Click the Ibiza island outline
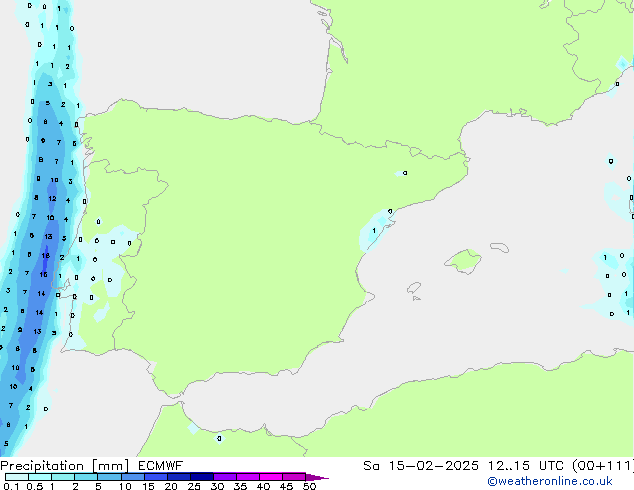Screen dimensions: 634x490 pyautogui.click(x=414, y=288)
